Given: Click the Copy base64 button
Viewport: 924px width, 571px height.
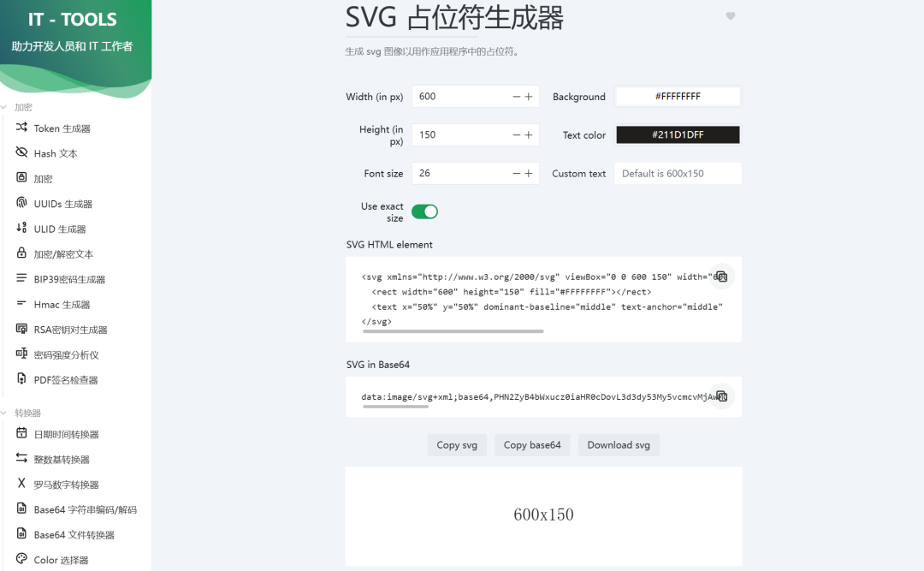Looking at the screenshot, I should (x=532, y=444).
